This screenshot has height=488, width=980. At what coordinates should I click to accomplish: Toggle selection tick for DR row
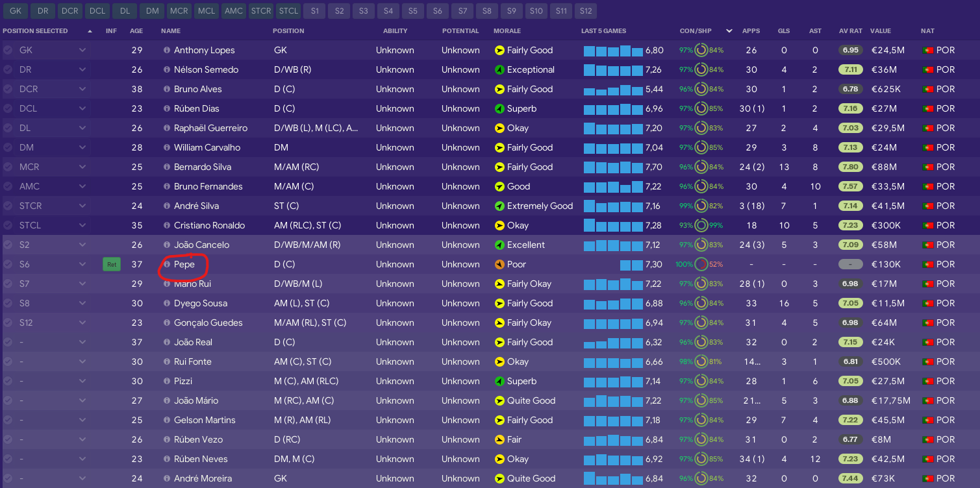[8, 69]
